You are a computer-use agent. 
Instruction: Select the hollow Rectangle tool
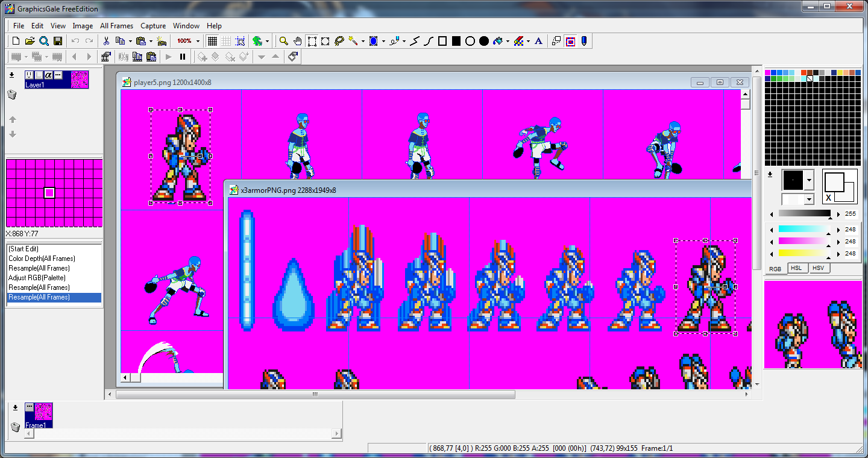(442, 41)
